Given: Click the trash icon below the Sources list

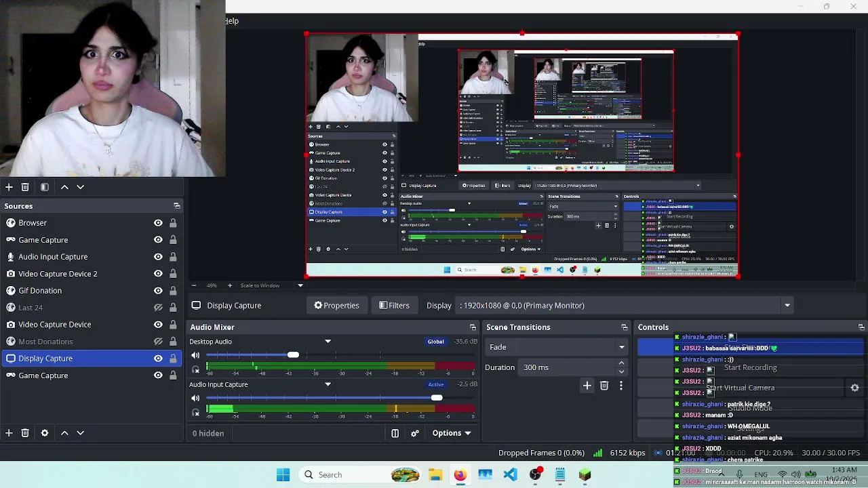Looking at the screenshot, I should (25, 433).
